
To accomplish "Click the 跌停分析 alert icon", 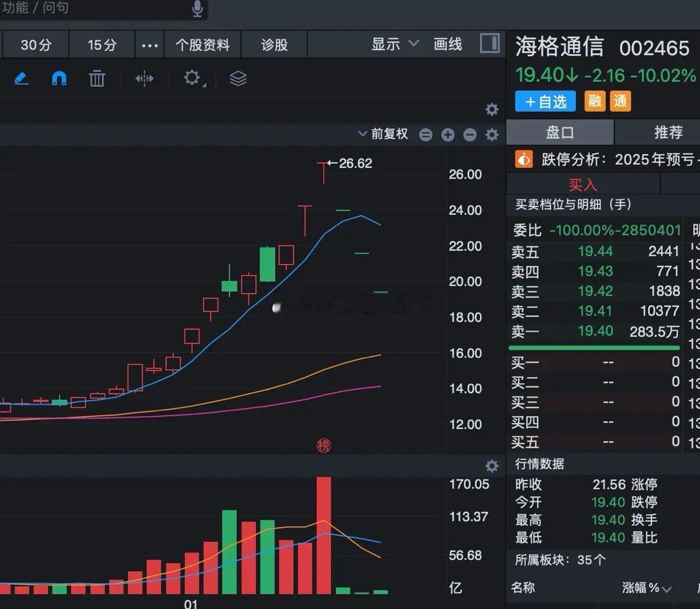I will click(524, 159).
